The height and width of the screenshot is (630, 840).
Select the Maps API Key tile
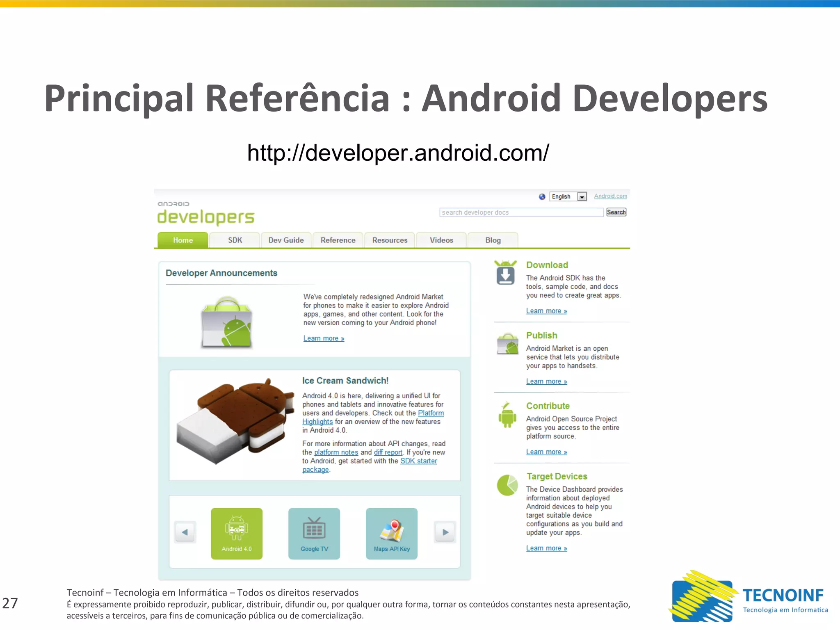(392, 534)
